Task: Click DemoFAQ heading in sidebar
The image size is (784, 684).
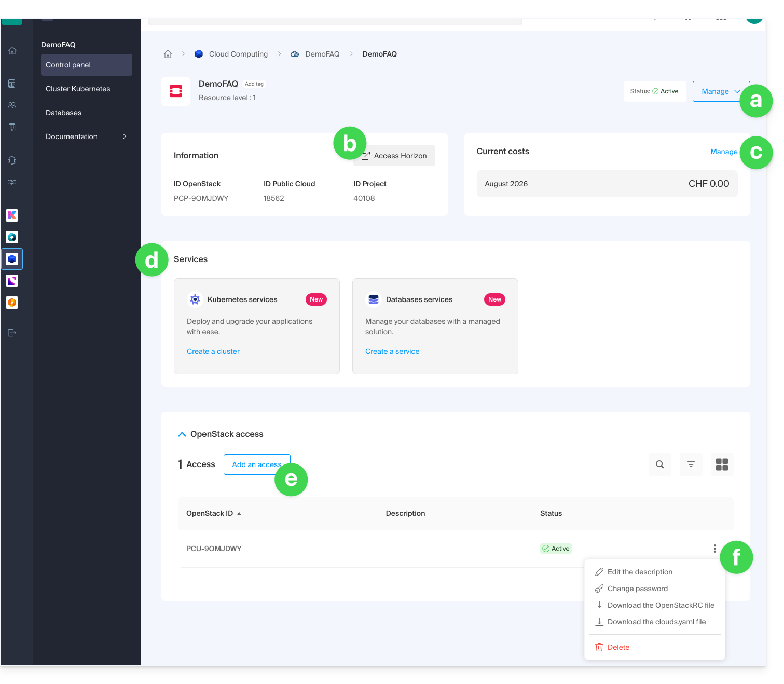Action: 58,45
